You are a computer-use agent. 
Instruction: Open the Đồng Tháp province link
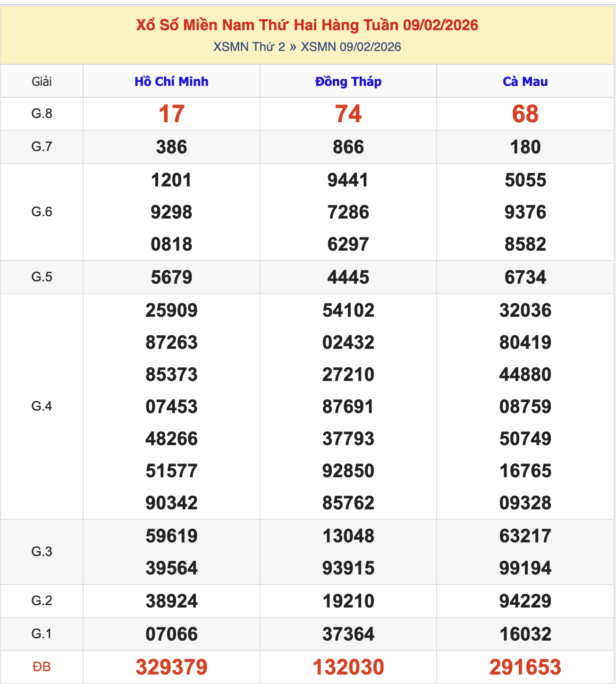click(348, 82)
